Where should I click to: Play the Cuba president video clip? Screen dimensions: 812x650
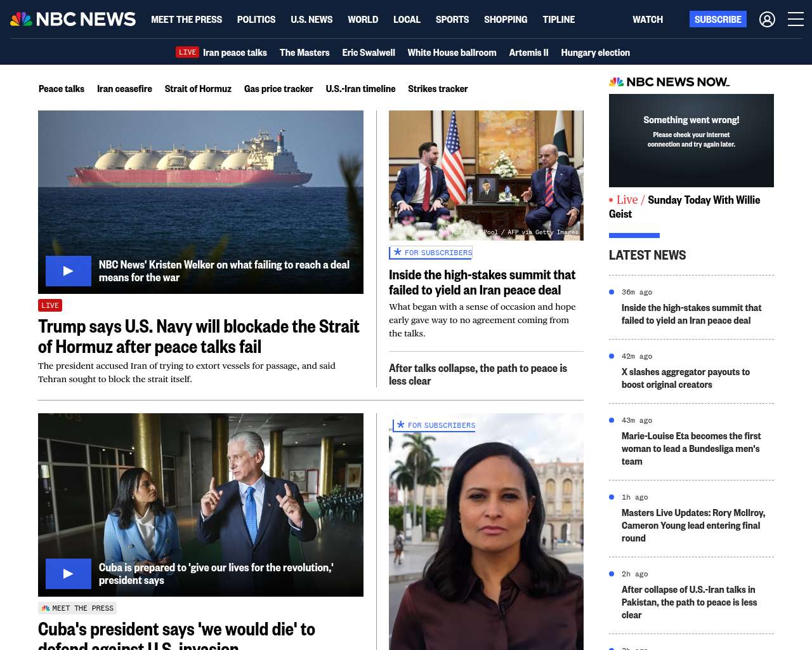coord(69,574)
